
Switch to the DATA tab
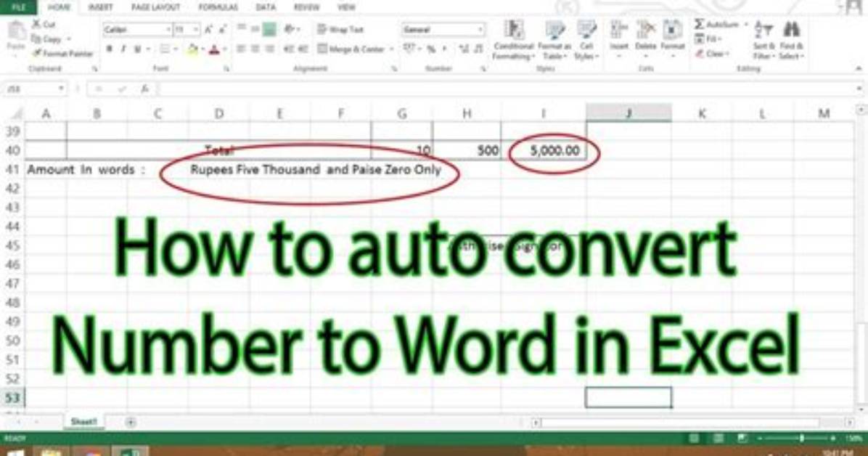[x=266, y=7]
